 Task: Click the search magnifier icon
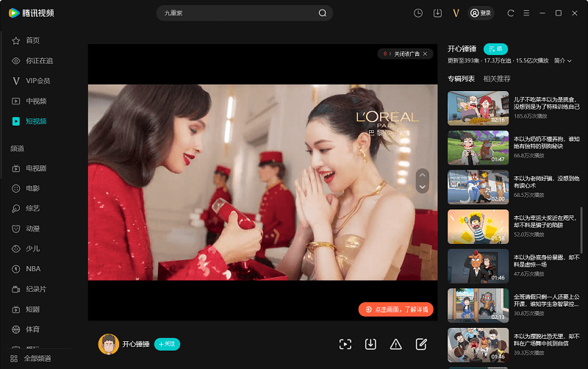(323, 13)
